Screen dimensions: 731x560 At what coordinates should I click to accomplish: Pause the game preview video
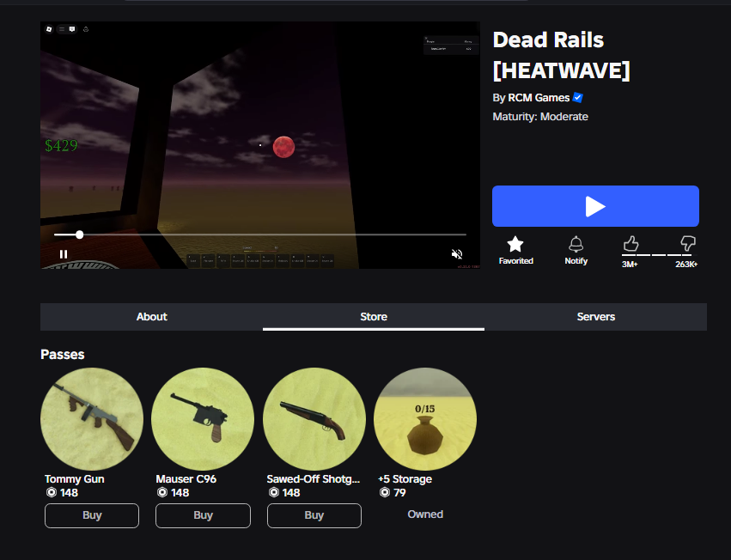[x=64, y=254]
